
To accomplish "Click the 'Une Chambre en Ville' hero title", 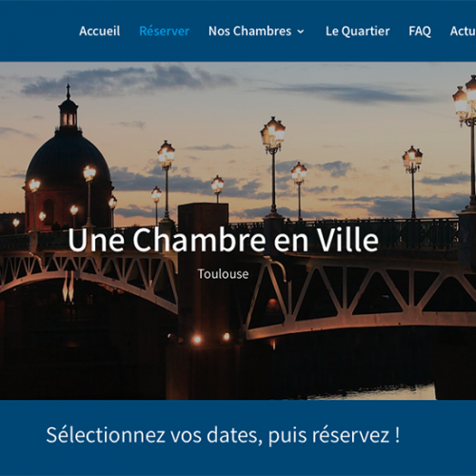I will (223, 240).
